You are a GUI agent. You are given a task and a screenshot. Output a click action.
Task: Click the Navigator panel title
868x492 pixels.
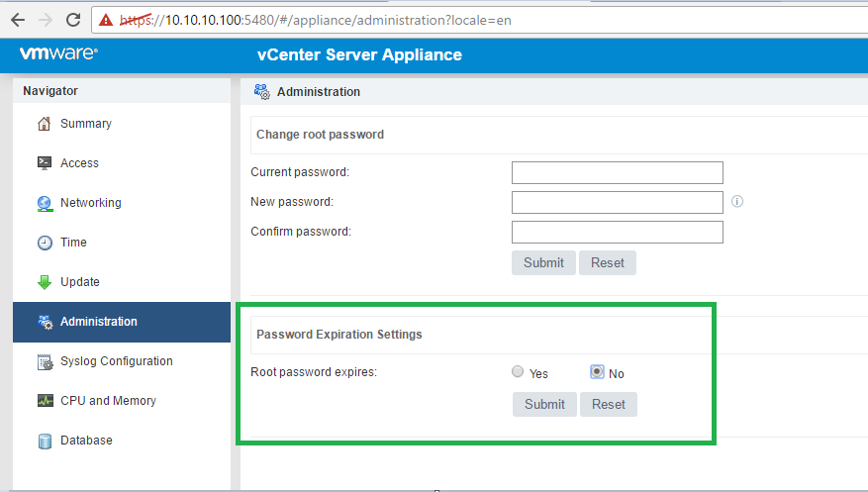pyautogui.click(x=50, y=91)
